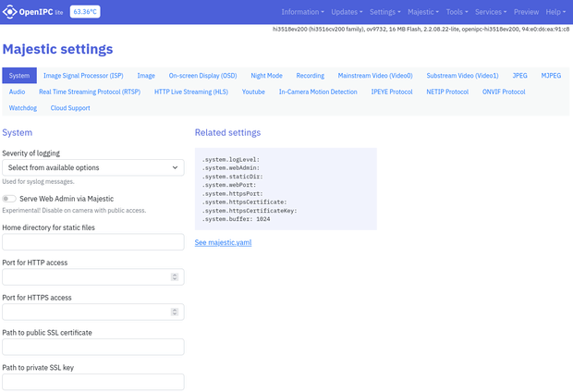Open the Cloud Support tab

(x=70, y=108)
